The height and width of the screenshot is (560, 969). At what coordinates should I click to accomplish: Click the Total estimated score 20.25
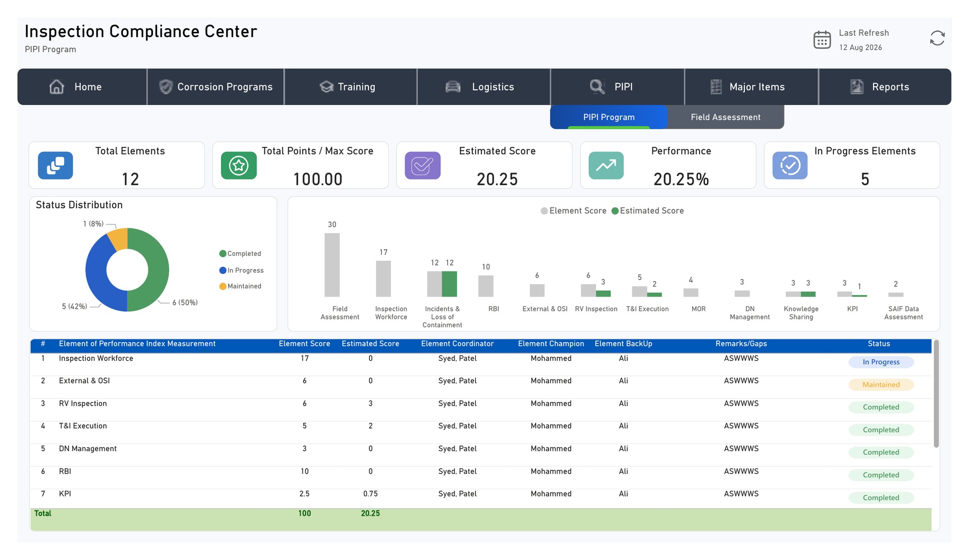point(370,514)
